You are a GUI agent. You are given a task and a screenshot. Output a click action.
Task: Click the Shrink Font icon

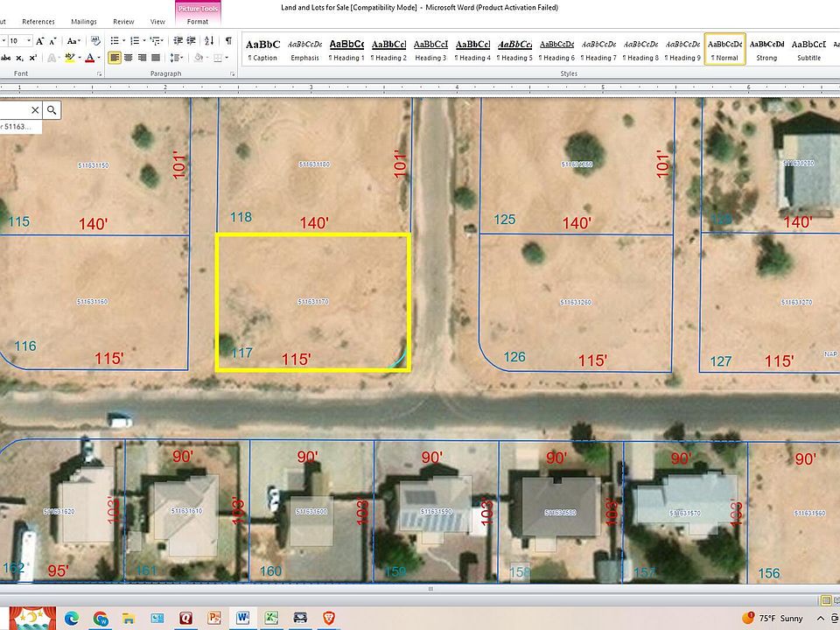[52, 41]
